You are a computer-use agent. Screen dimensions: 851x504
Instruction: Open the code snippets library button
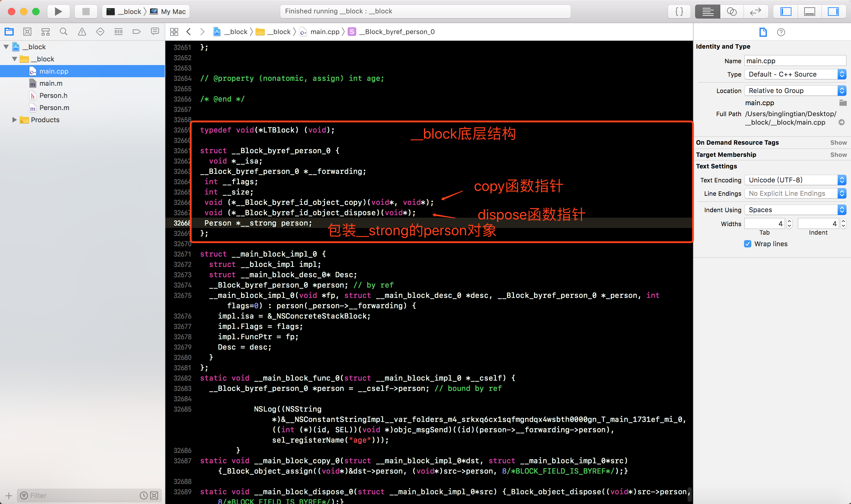679,12
